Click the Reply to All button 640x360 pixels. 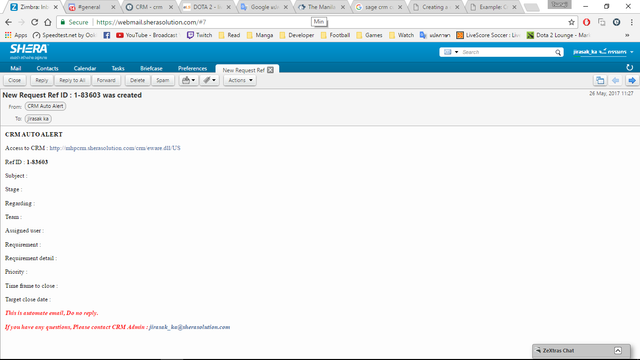pyautogui.click(x=72, y=80)
